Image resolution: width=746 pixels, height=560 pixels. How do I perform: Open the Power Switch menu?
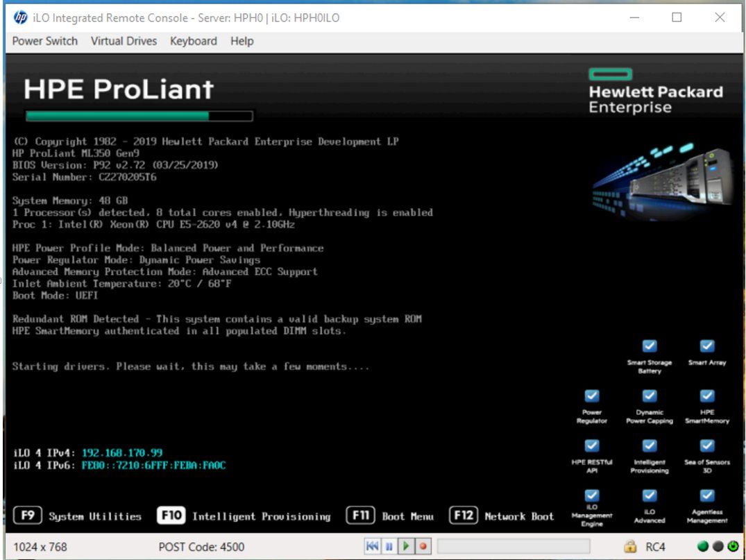(44, 42)
